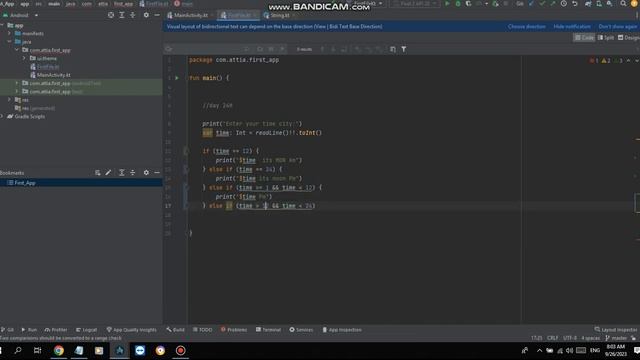This screenshot has height=360, width=640.
Task: Select First_App bookmark entry
Action: [24, 183]
